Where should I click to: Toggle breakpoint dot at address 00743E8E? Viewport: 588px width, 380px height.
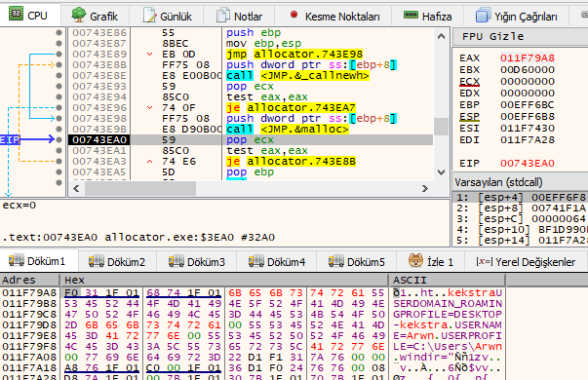click(x=59, y=75)
